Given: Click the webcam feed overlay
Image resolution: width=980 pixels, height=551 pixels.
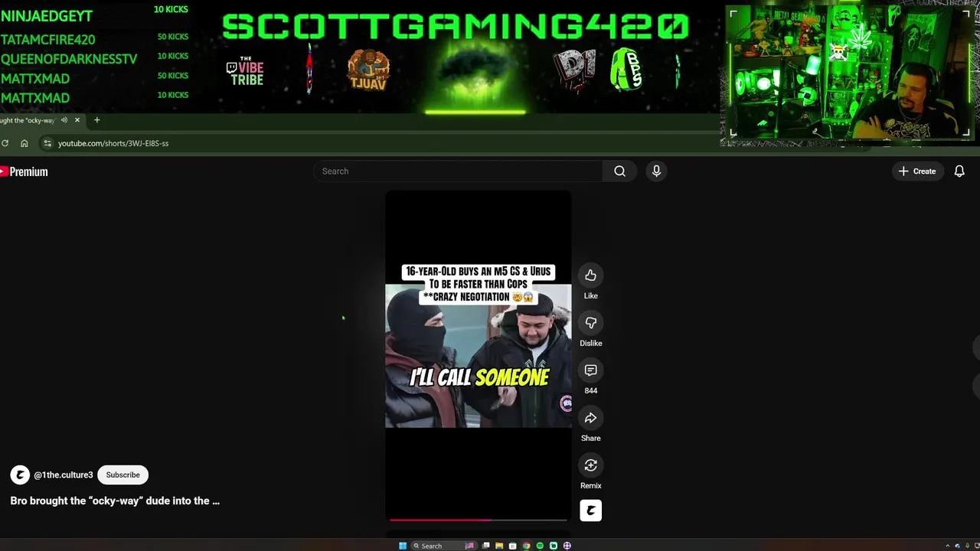Looking at the screenshot, I should [849, 73].
